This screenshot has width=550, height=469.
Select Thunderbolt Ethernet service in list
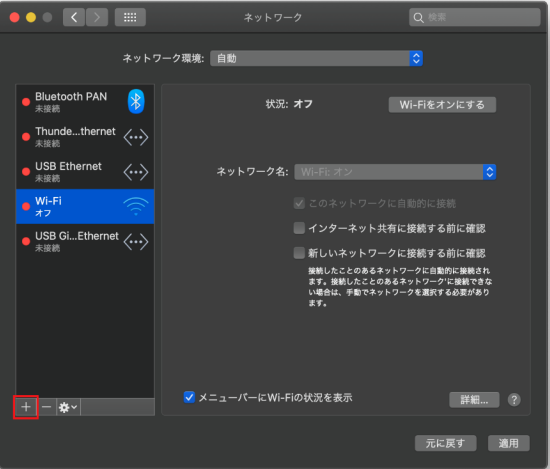click(85, 137)
